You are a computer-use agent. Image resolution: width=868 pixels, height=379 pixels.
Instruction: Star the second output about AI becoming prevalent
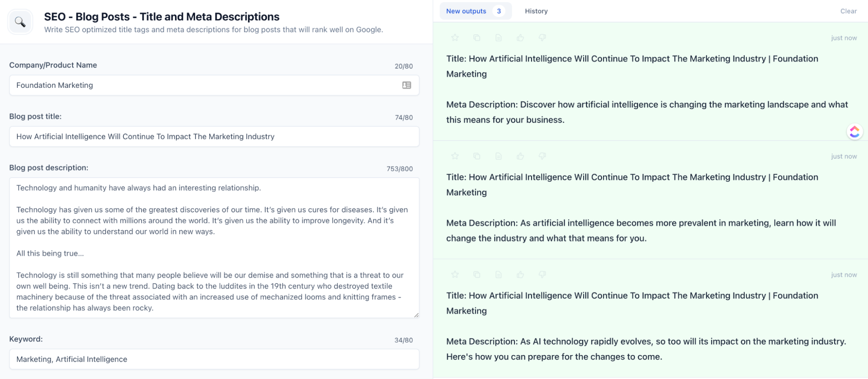click(455, 156)
